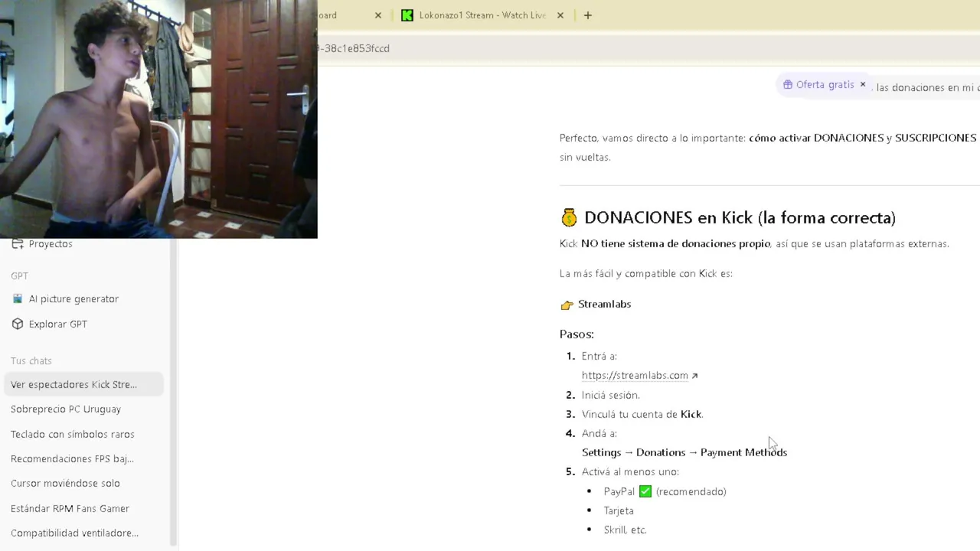Open the streamlabs.com link
Viewport: 980px width, 551px height.
click(x=635, y=375)
